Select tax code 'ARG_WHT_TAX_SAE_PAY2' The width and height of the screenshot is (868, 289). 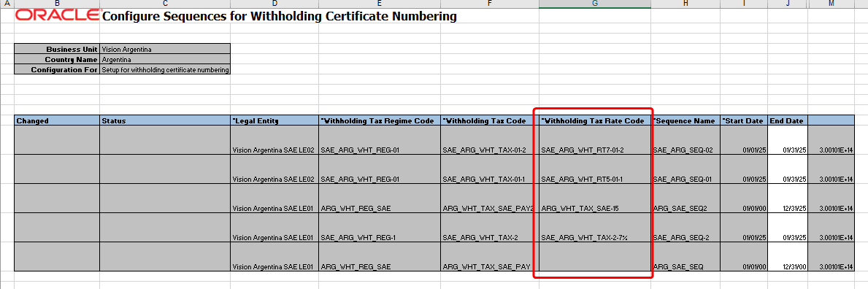point(490,199)
